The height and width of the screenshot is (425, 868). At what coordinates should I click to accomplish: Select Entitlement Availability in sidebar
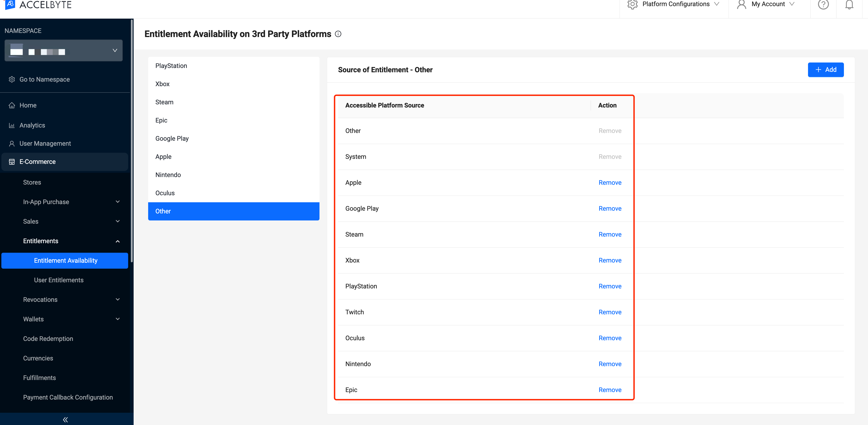65,260
